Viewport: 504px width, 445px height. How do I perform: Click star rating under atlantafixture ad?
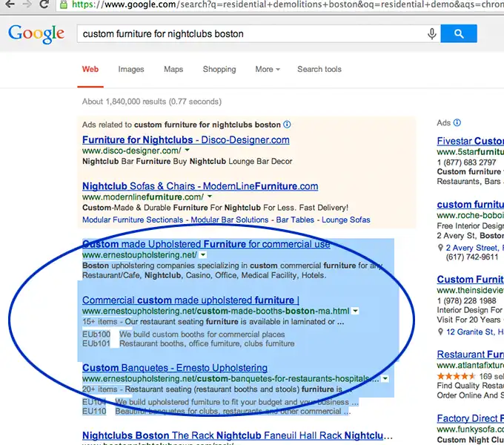point(456,376)
